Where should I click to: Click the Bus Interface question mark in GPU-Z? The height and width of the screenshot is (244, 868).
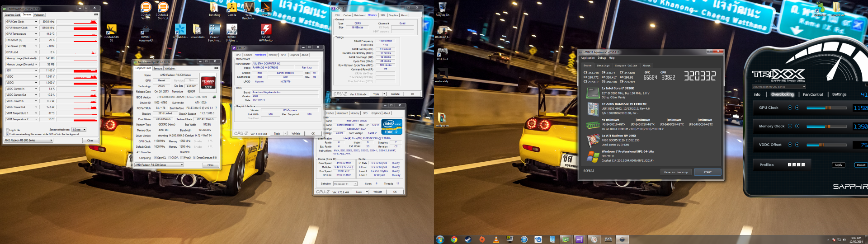click(x=216, y=108)
